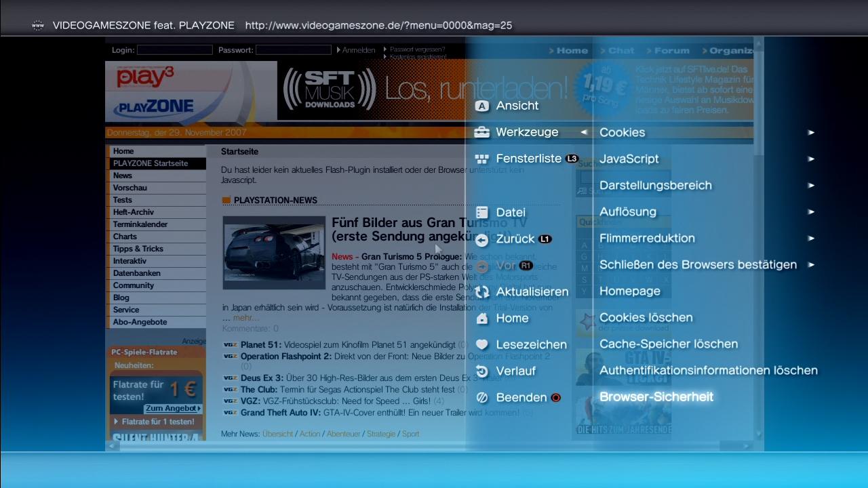
Task: Click the Chat link in the top navigation
Action: tap(622, 51)
